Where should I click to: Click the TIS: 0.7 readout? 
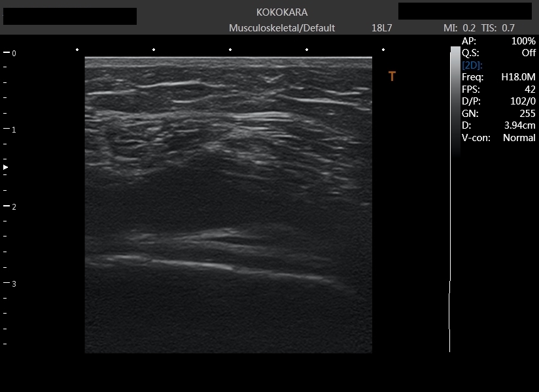[x=498, y=28]
